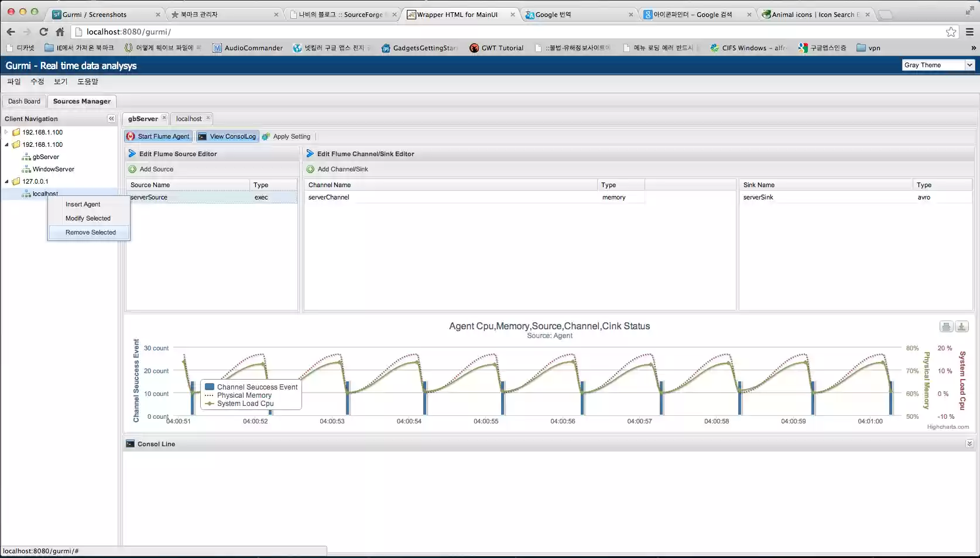Toggle System Load Cpu legend series

240,404
